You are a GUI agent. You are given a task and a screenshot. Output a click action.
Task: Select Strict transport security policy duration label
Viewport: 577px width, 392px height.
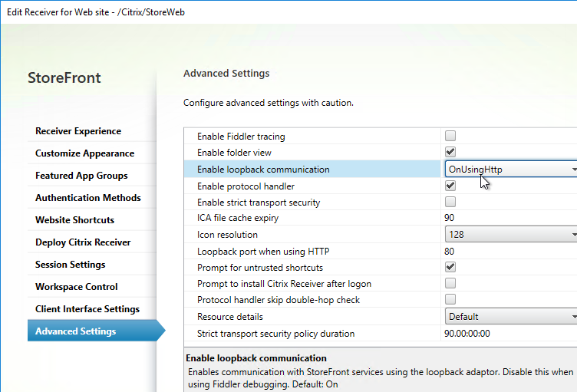(x=275, y=334)
